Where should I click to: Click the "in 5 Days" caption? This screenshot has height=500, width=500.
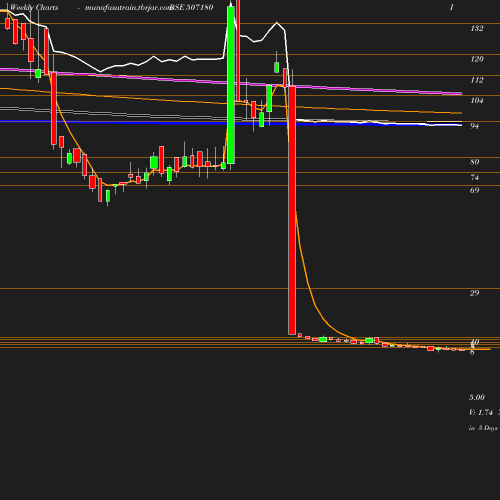tap(483, 428)
